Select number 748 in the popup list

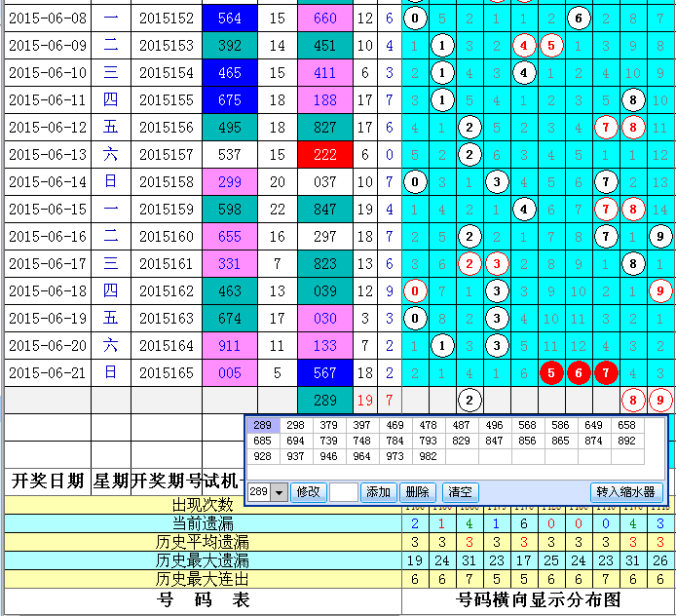(362, 441)
